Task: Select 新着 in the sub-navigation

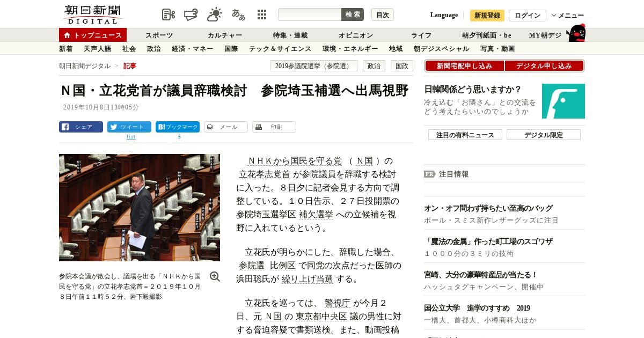Action: (x=66, y=49)
